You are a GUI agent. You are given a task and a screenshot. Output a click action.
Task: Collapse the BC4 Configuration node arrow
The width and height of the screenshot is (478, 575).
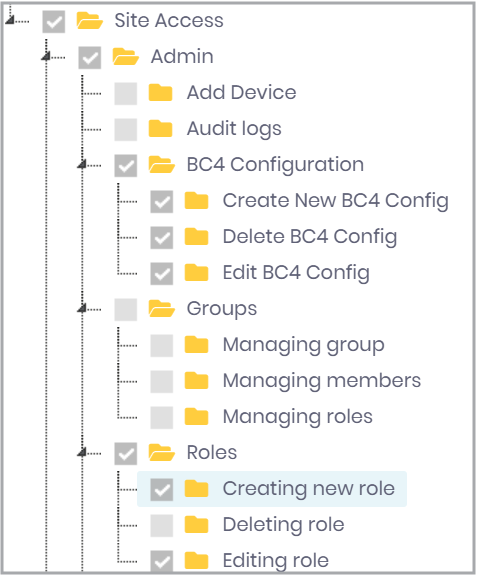tap(82, 164)
